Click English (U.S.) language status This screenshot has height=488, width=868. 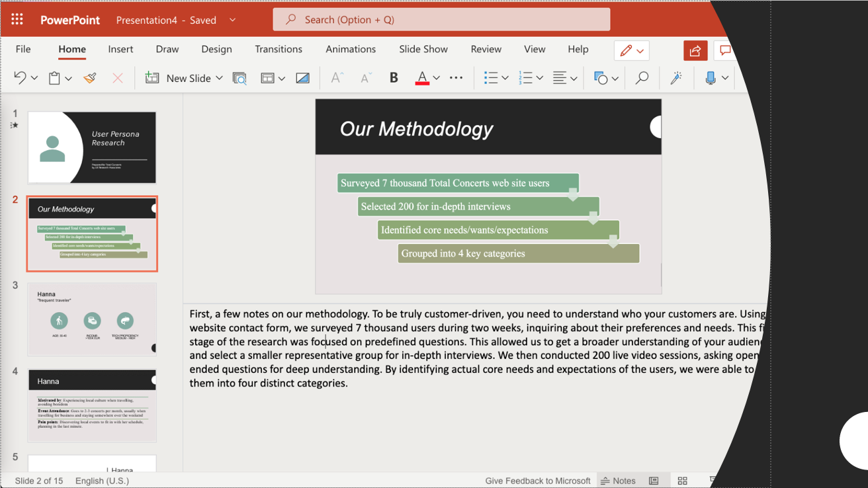102,481
